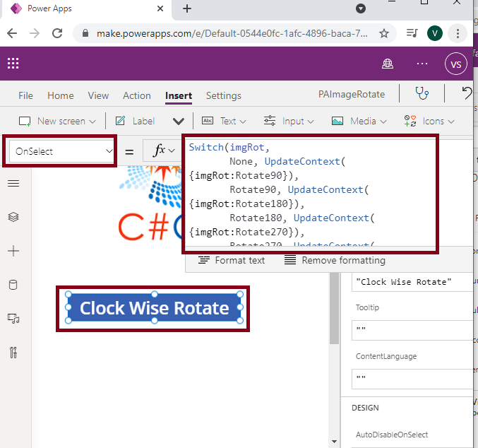Switch to the View tab
The height and width of the screenshot is (448, 478).
(x=98, y=95)
